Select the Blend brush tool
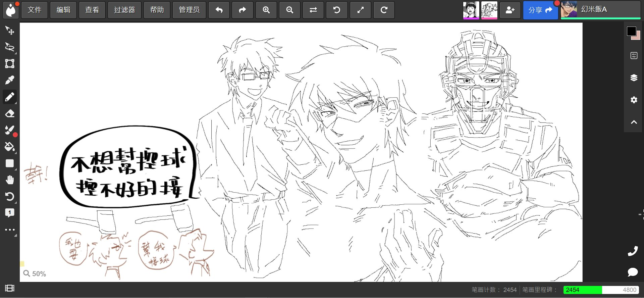 click(10, 130)
